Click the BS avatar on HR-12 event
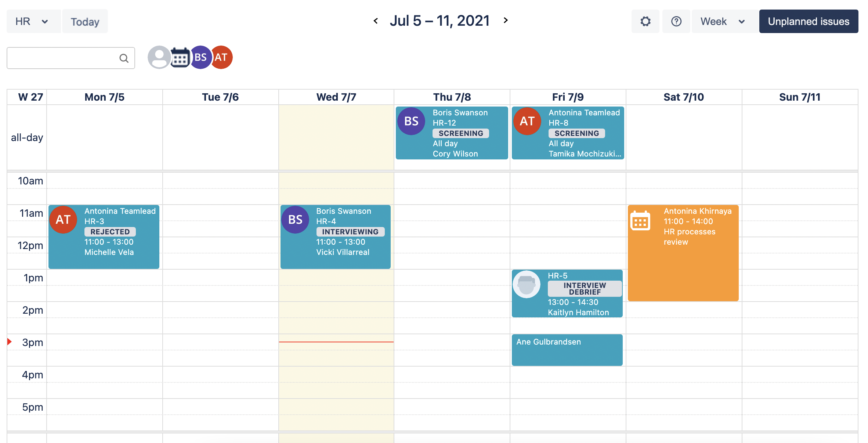Screen dimensions: 868x443 411,121
